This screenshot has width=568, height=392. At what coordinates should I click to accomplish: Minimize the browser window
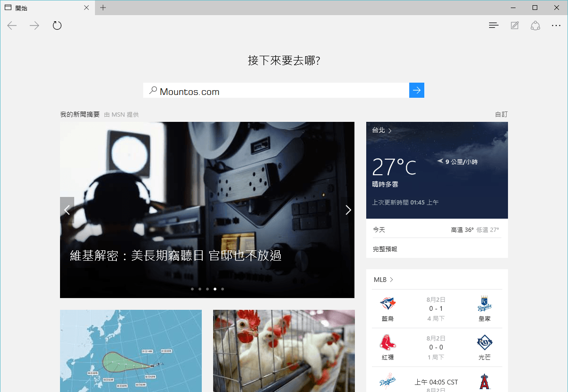(x=514, y=8)
